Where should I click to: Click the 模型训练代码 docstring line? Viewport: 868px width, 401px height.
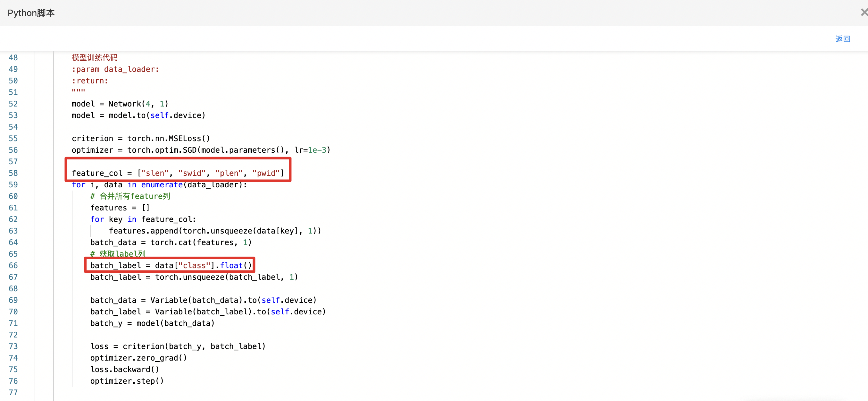(x=94, y=58)
